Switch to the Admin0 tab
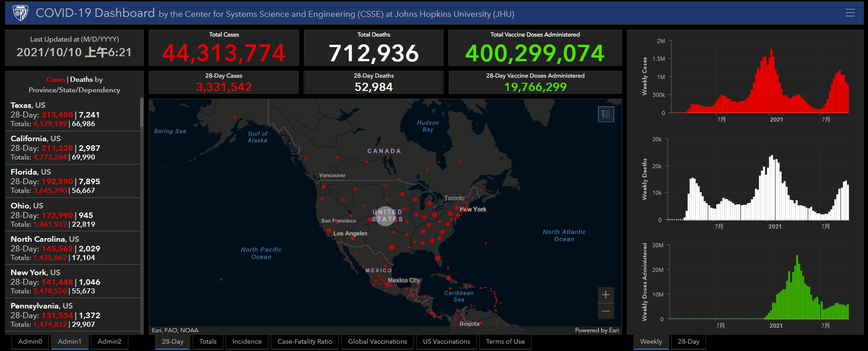Screen dimensions: 868x351 pyautogui.click(x=30, y=341)
